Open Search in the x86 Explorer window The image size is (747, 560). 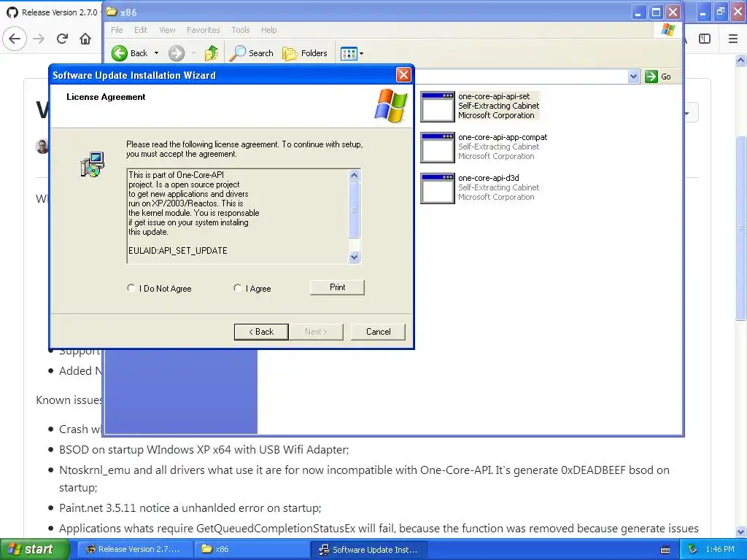pyautogui.click(x=251, y=53)
